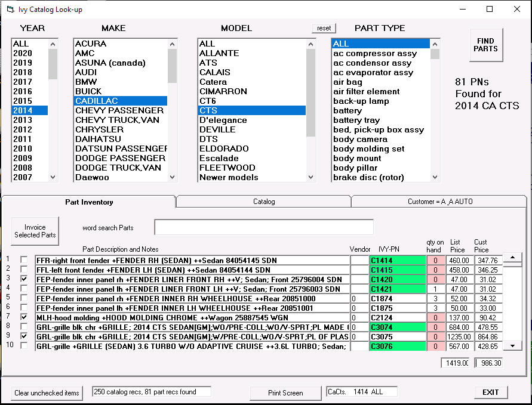Click MODEL list scroll-down arrow
The height and width of the screenshot is (405, 532).
(x=310, y=177)
